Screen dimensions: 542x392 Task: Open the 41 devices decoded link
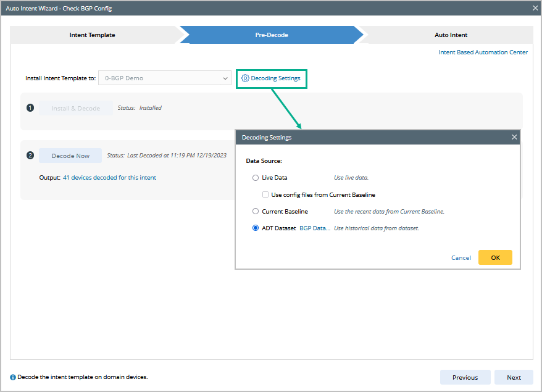[x=109, y=178]
